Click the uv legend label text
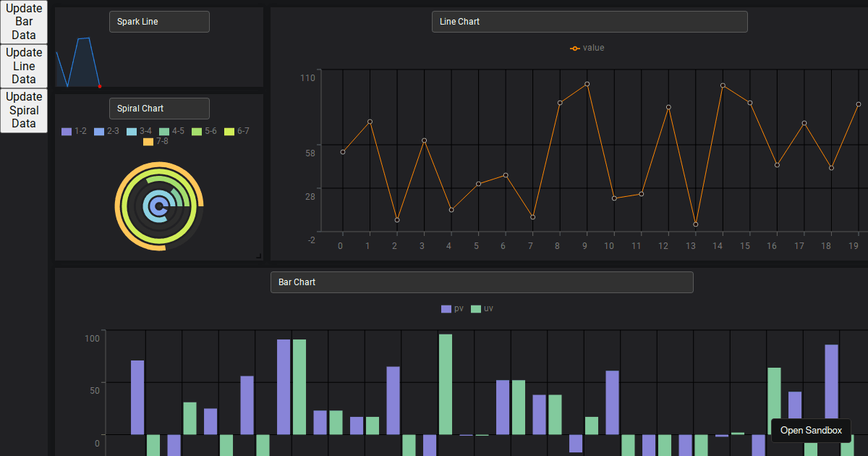 [x=489, y=308]
